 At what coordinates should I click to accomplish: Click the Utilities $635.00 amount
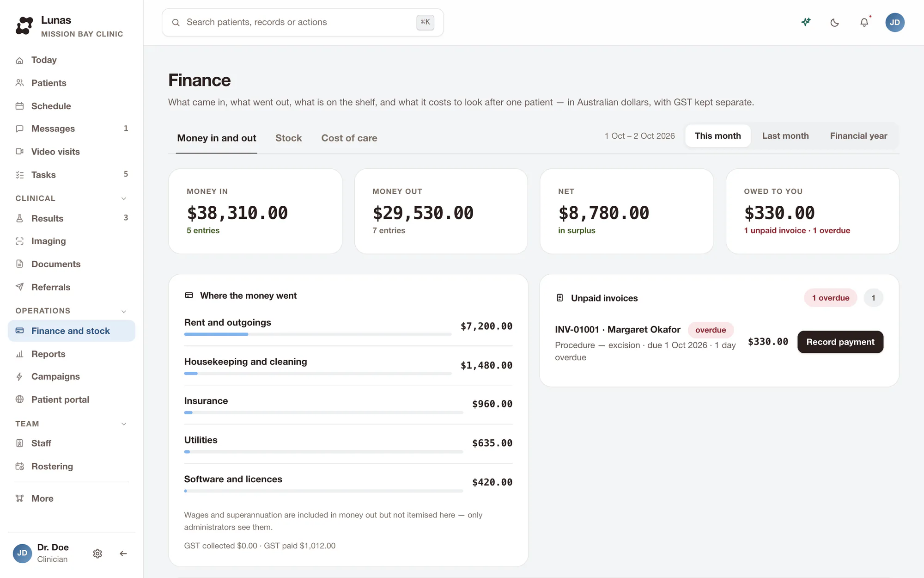coord(492,443)
